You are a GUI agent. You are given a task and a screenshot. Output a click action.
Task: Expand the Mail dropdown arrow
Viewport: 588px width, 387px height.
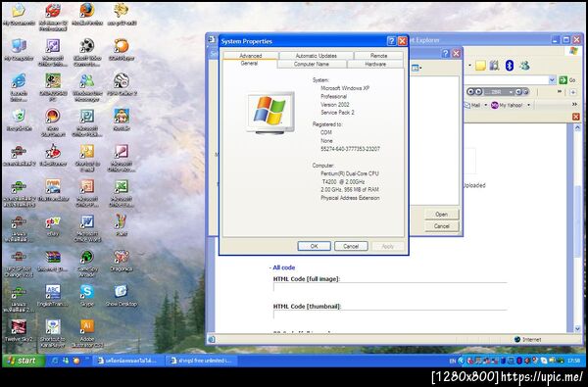click(x=486, y=106)
